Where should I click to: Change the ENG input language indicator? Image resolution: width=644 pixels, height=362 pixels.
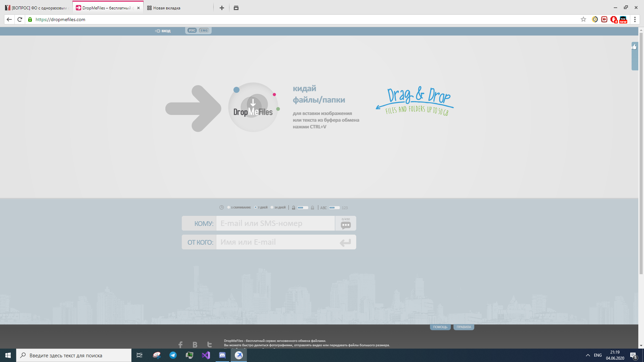coord(598,355)
